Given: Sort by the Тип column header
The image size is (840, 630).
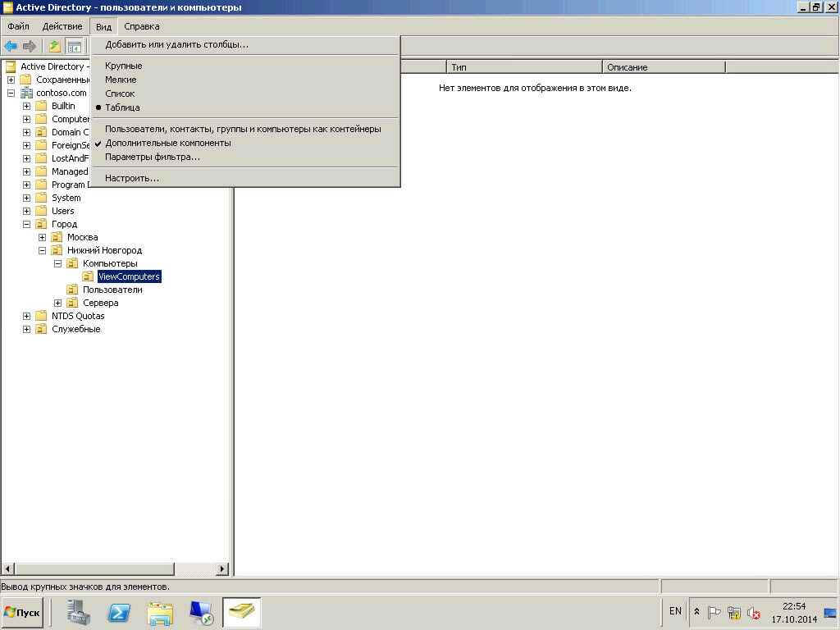Looking at the screenshot, I should tap(524, 67).
